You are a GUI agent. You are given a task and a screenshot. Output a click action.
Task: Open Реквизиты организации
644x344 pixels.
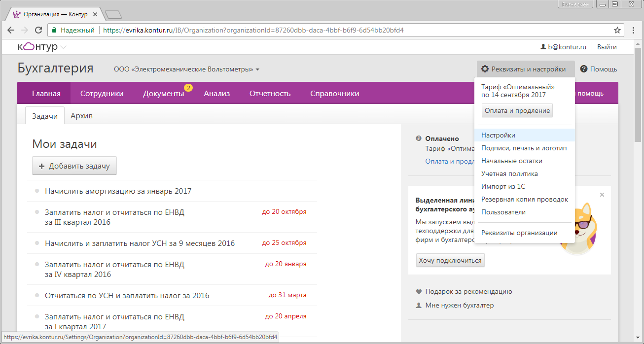525,233
